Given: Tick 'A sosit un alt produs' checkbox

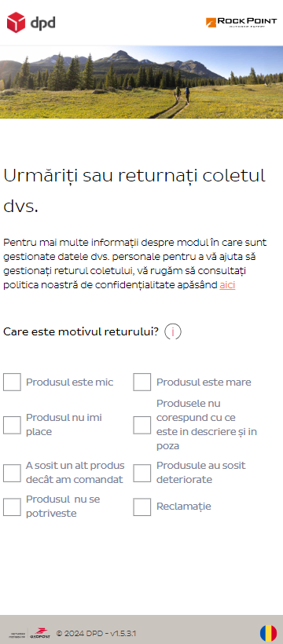Looking at the screenshot, I should (12, 473).
